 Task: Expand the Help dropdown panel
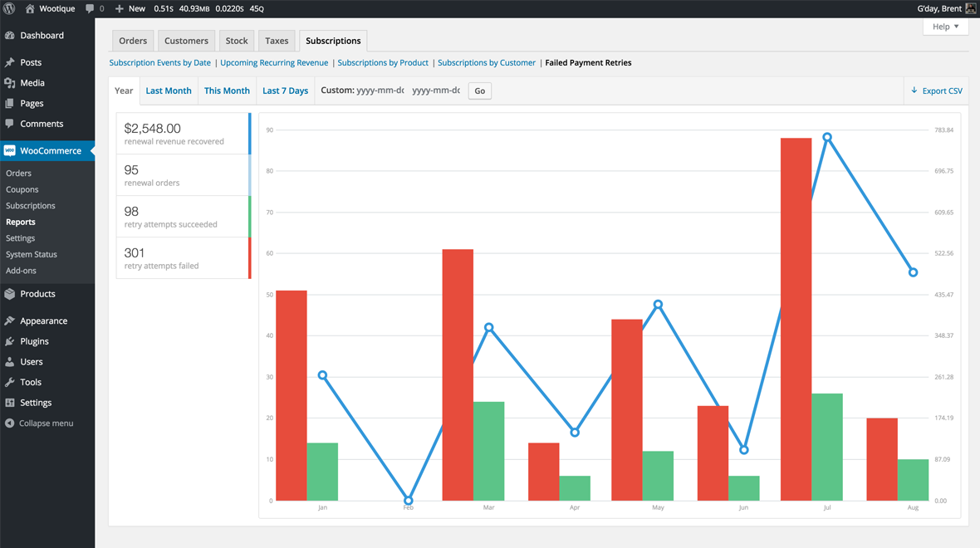pos(945,27)
